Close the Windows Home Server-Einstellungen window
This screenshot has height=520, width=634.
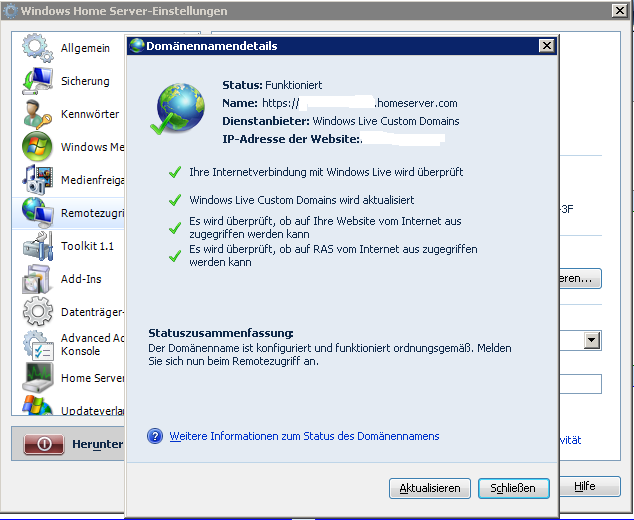619,11
